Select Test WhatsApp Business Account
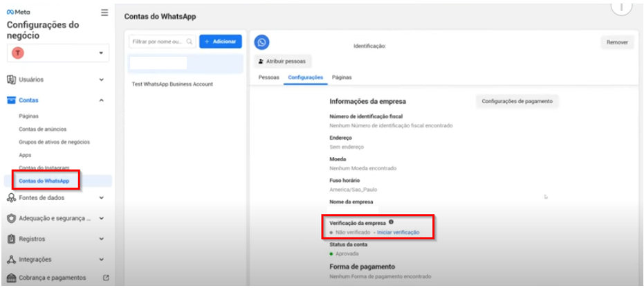 click(172, 84)
